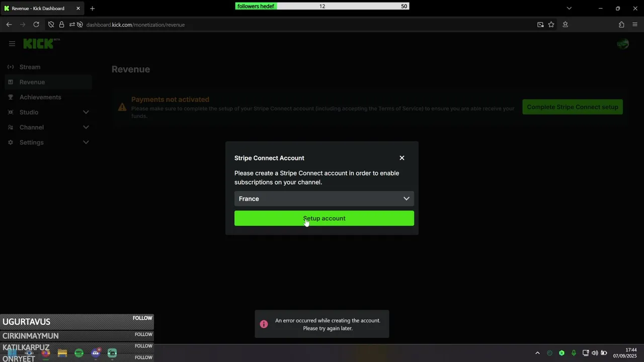Click the Studio camera icon
The width and height of the screenshot is (644, 362).
[11, 112]
